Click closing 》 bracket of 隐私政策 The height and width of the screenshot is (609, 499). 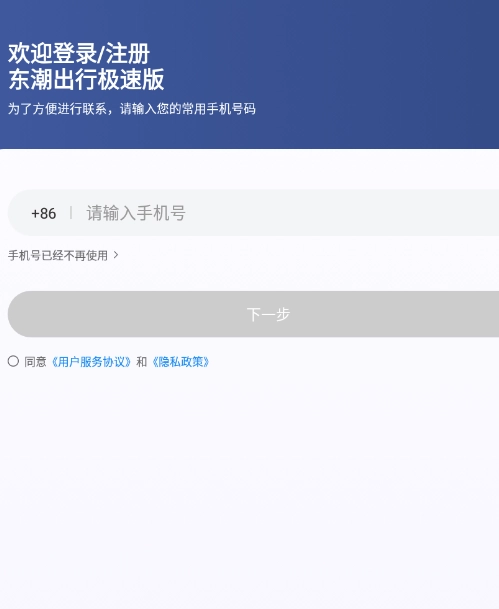tap(207, 362)
